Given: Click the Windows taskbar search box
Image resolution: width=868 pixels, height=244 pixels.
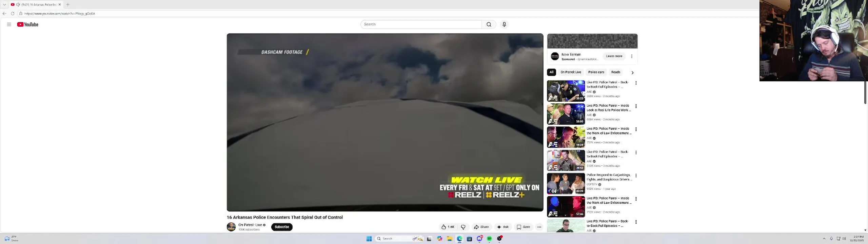Looking at the screenshot, I should coord(399,239).
